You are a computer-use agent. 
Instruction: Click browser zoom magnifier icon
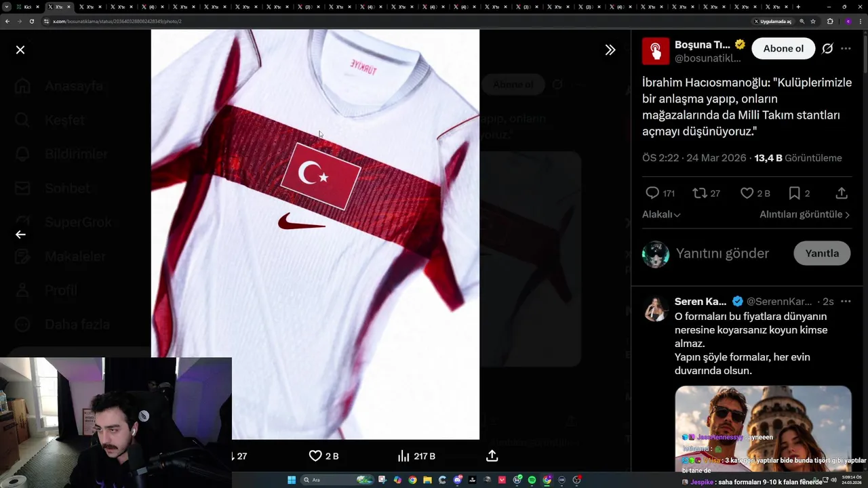pyautogui.click(x=802, y=21)
